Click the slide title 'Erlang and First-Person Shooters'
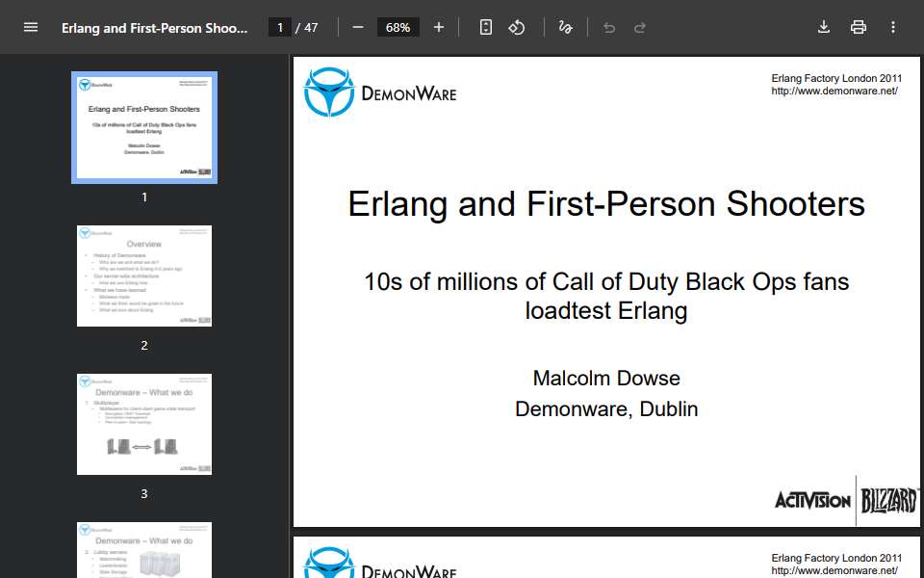 point(606,204)
